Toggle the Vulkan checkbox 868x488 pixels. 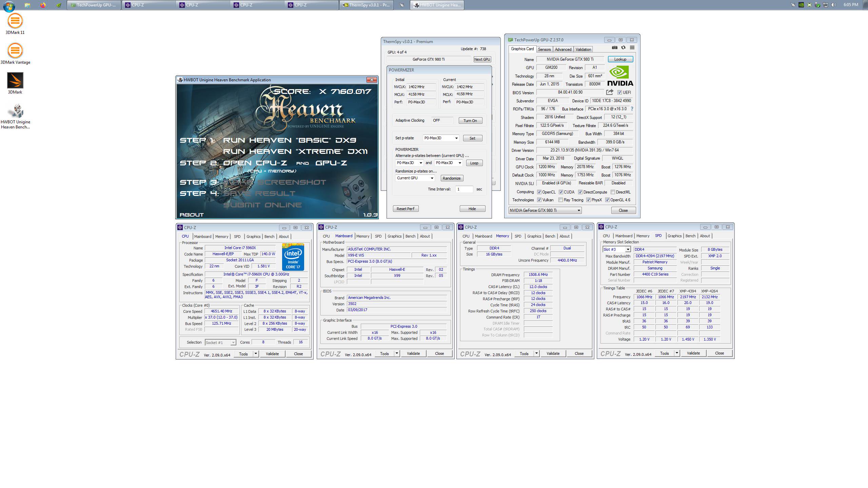[539, 200]
